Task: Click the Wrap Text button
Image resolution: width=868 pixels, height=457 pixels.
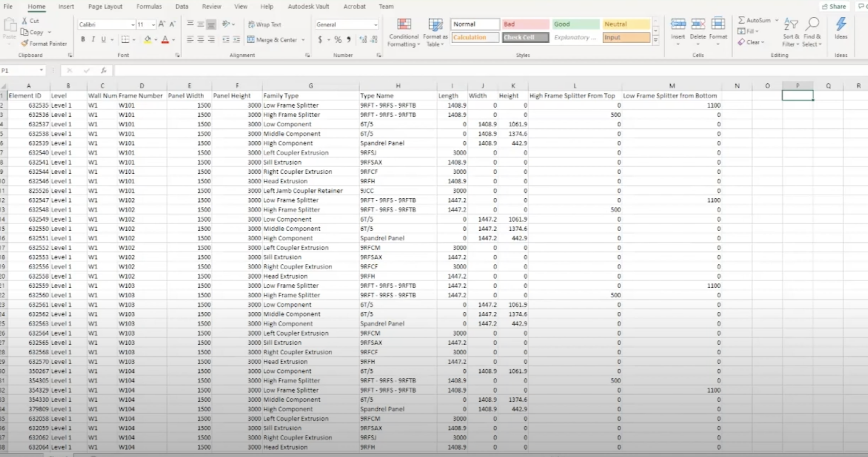Action: (x=264, y=24)
